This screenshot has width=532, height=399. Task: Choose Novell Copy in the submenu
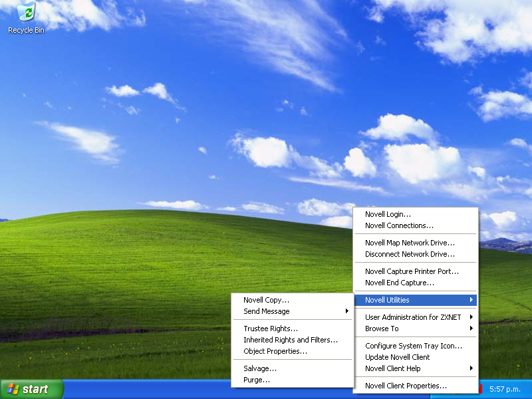(x=293, y=300)
